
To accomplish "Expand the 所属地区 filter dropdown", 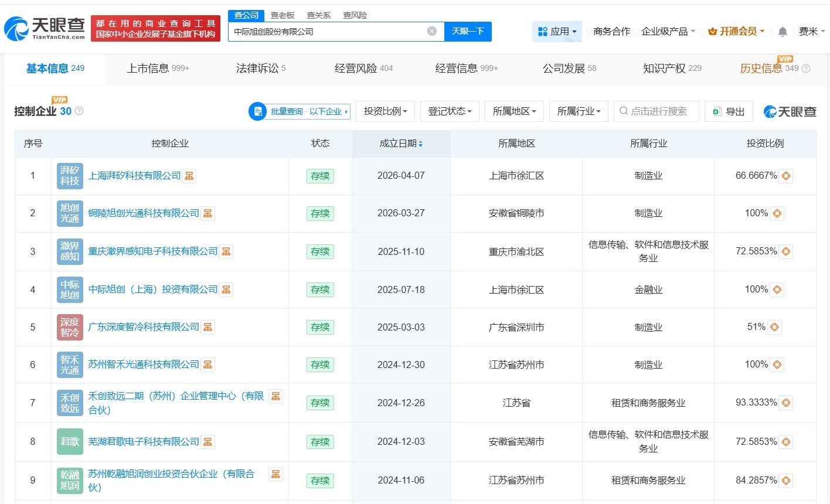I will click(514, 111).
